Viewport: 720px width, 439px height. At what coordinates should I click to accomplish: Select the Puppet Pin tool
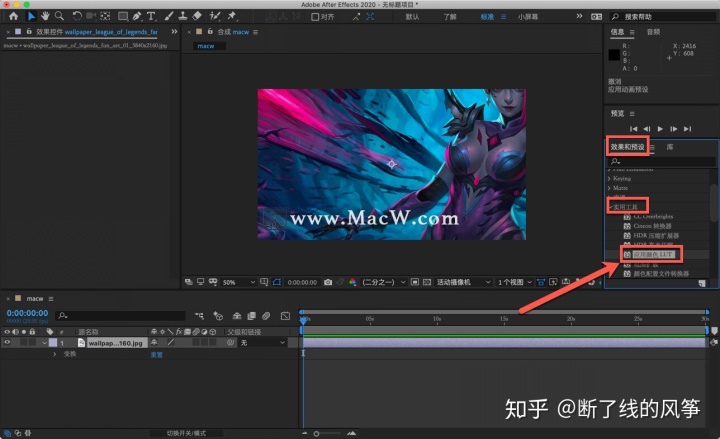point(231,17)
